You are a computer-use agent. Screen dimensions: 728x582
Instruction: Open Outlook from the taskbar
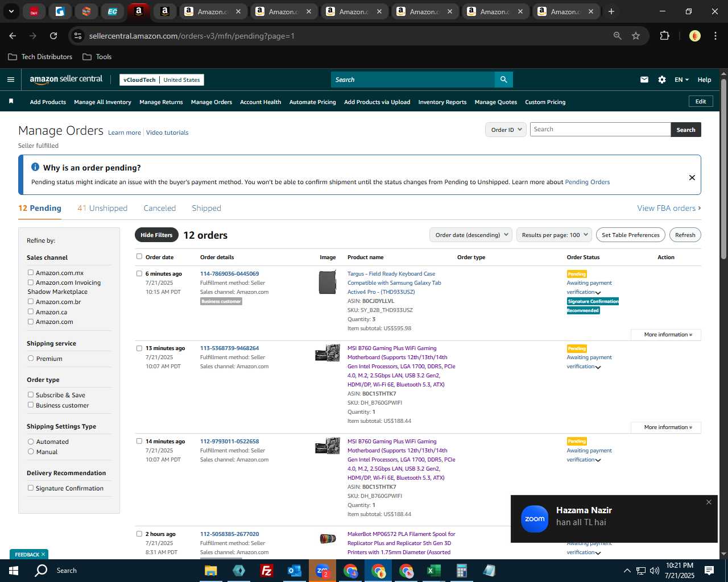(x=294, y=571)
